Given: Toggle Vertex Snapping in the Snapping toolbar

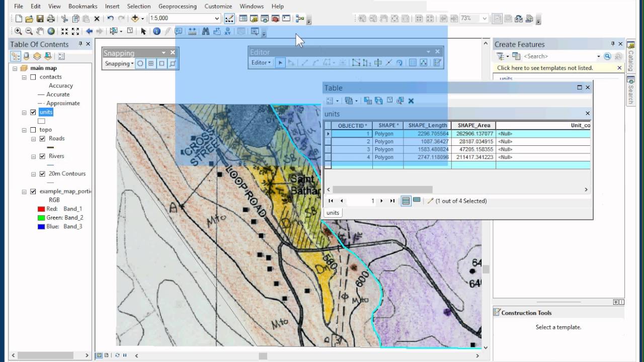Looking at the screenshot, I should (162, 63).
